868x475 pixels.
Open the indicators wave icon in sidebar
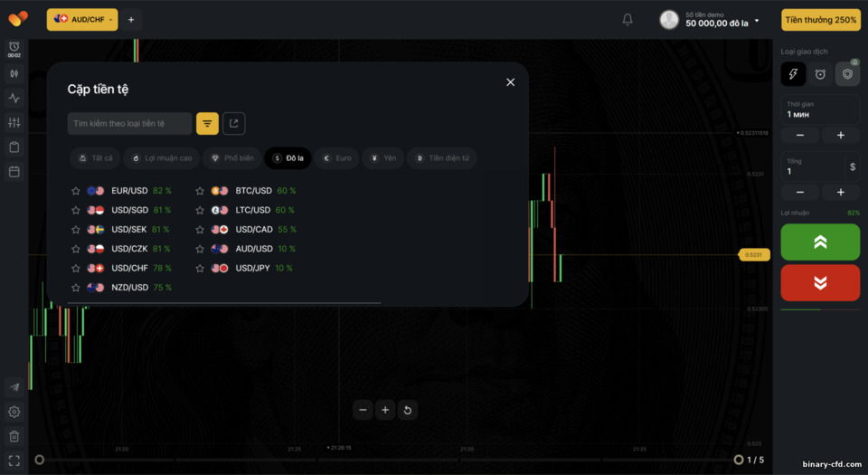[x=14, y=98]
